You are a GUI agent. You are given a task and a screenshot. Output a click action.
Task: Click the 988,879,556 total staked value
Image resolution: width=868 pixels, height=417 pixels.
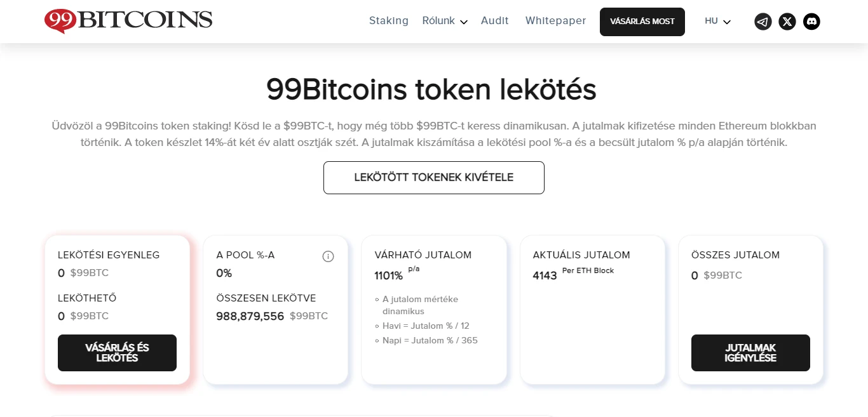tap(250, 316)
